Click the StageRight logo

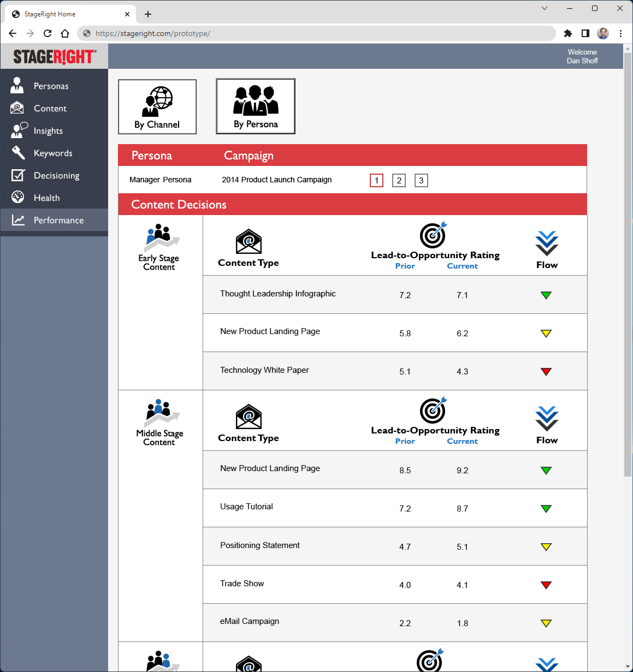55,56
